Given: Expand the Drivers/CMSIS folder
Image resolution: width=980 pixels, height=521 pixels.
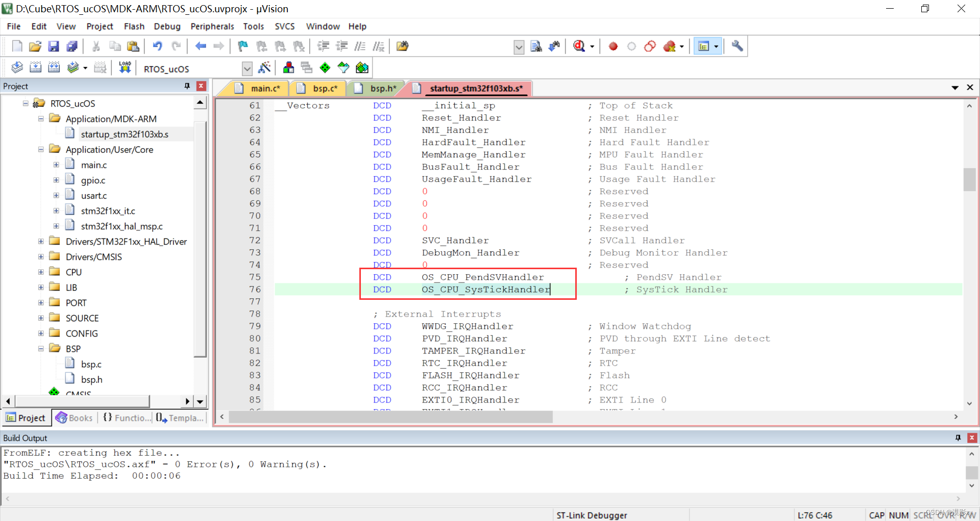Looking at the screenshot, I should pyautogui.click(x=41, y=257).
